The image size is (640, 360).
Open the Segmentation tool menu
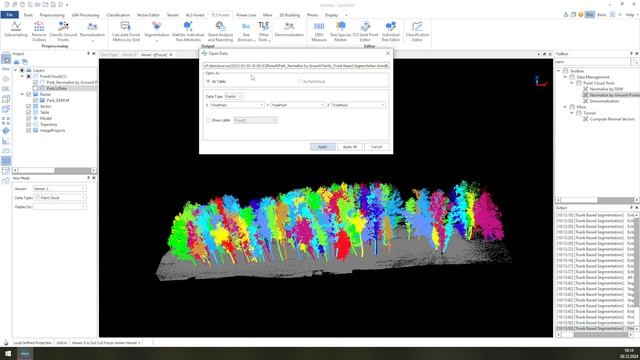click(156, 31)
